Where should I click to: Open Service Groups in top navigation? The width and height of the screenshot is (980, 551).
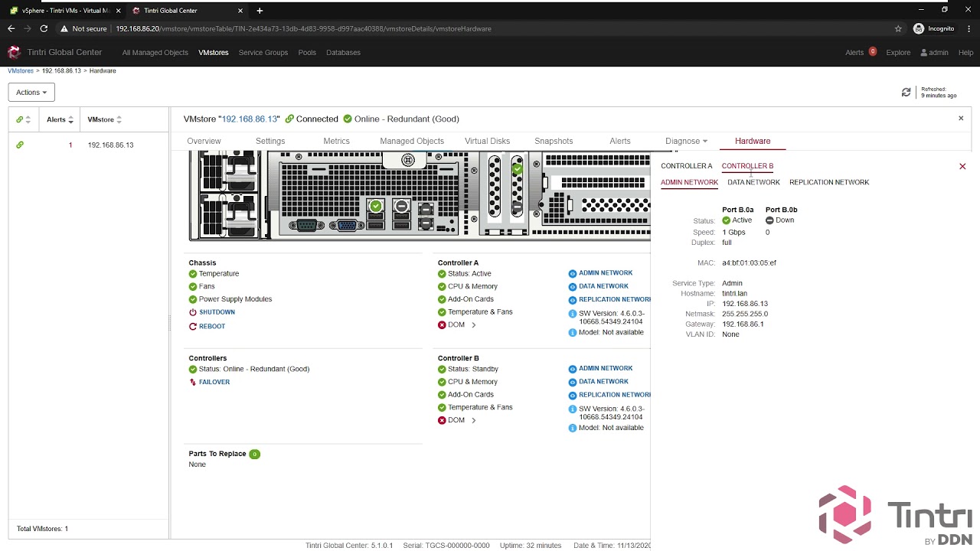(x=263, y=53)
